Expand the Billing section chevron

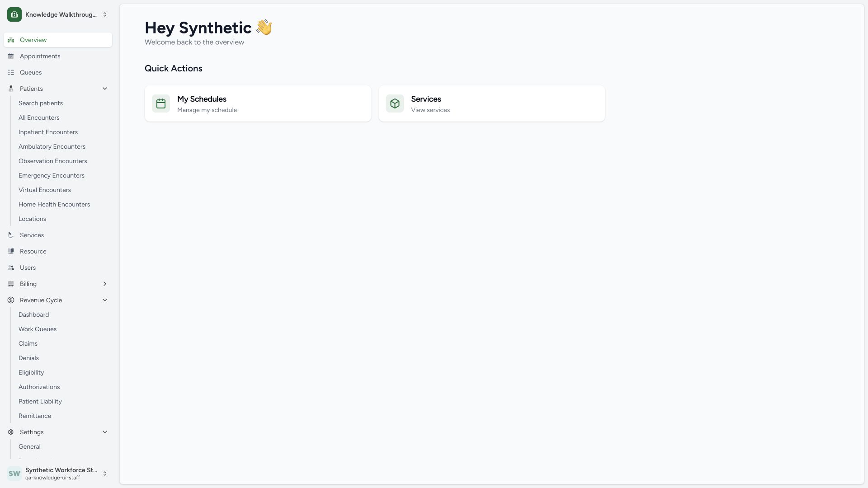pos(105,284)
